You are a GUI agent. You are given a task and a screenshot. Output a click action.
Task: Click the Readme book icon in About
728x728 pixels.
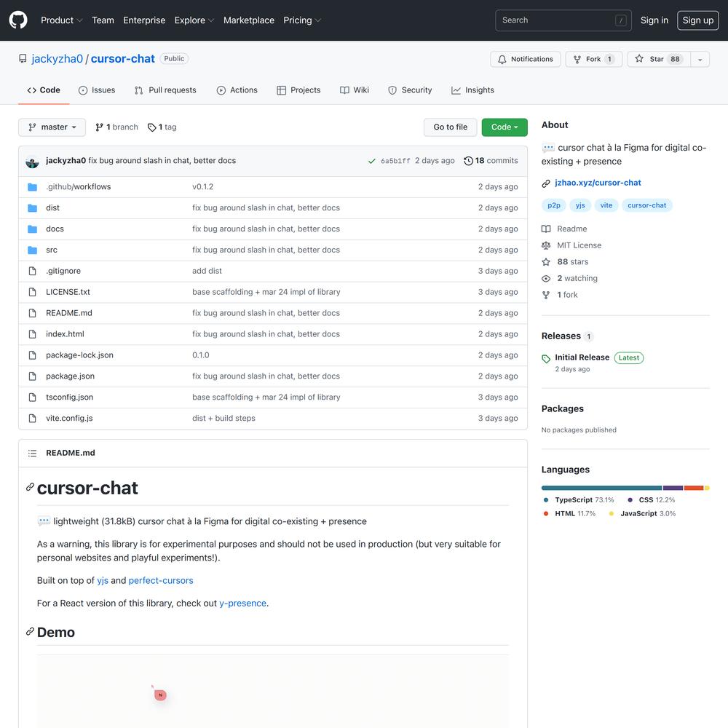coord(546,229)
